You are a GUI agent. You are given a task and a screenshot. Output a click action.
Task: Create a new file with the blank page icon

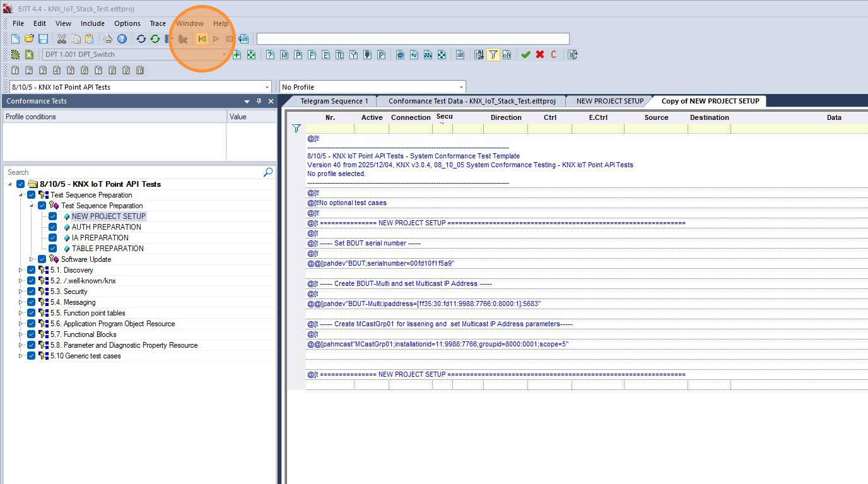[15, 39]
